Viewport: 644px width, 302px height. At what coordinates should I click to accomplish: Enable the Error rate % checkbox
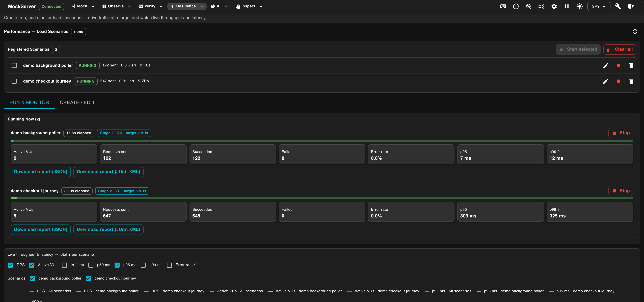(x=169, y=265)
